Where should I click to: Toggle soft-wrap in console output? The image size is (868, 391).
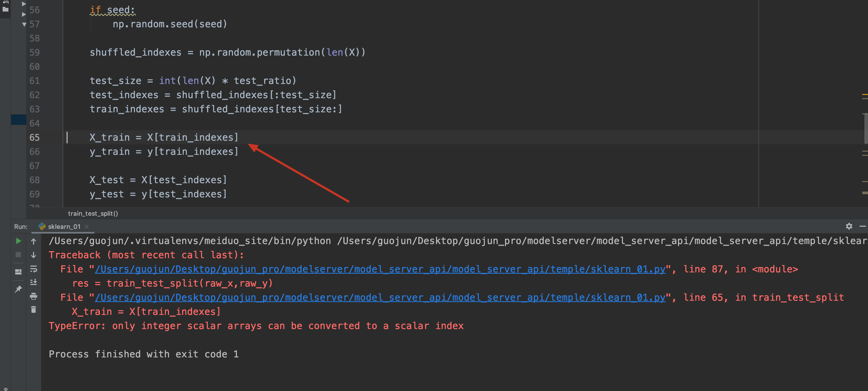33,269
